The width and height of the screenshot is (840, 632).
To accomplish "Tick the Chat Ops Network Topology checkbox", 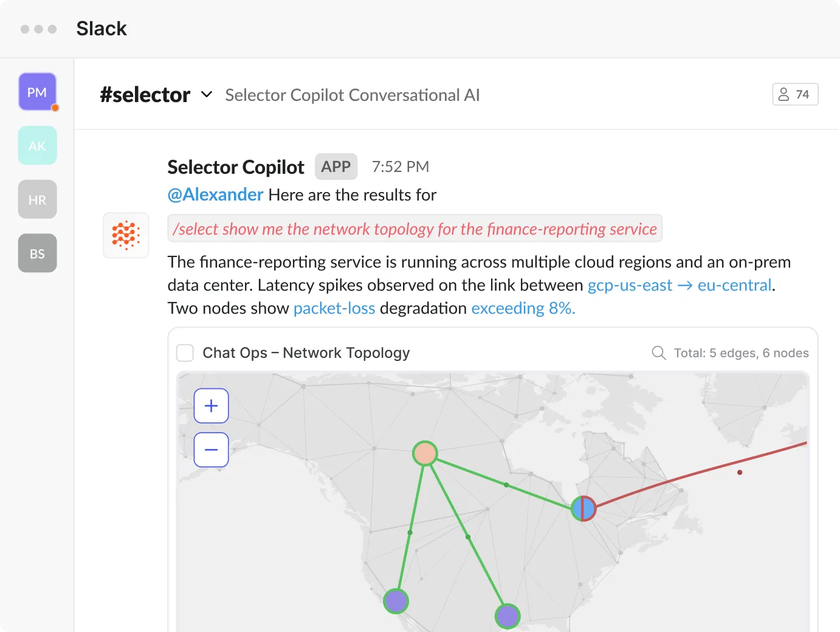I will pyautogui.click(x=185, y=353).
